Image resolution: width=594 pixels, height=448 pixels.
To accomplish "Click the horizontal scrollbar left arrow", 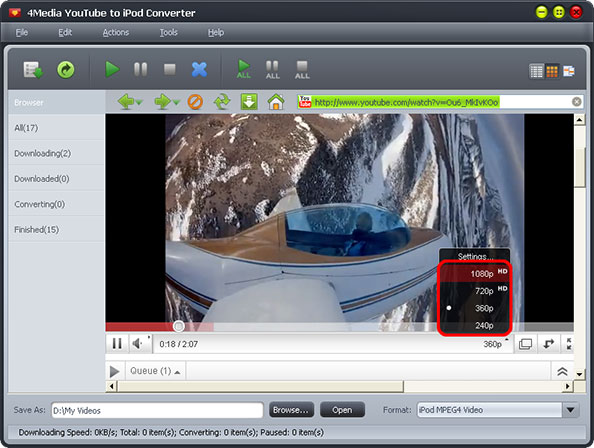I will (x=111, y=386).
